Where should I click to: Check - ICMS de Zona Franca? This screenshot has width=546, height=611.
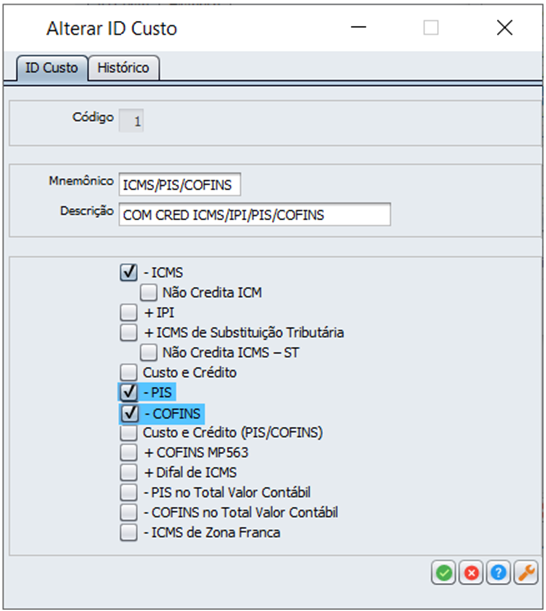[129, 532]
